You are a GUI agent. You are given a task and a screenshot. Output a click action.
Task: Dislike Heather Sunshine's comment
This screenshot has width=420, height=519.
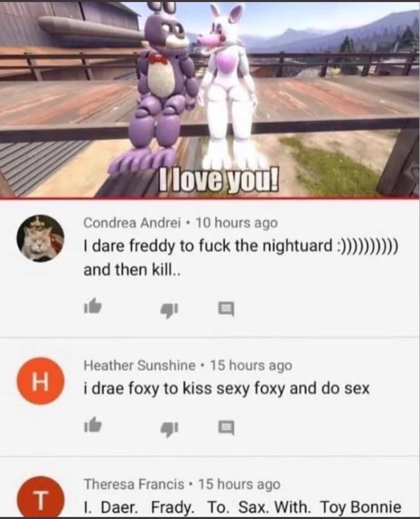(169, 430)
